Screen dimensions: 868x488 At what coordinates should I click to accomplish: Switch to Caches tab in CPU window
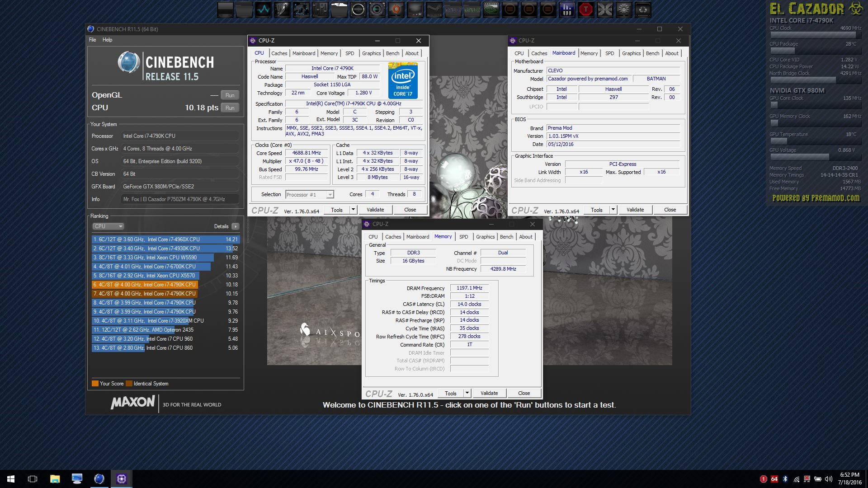click(279, 53)
